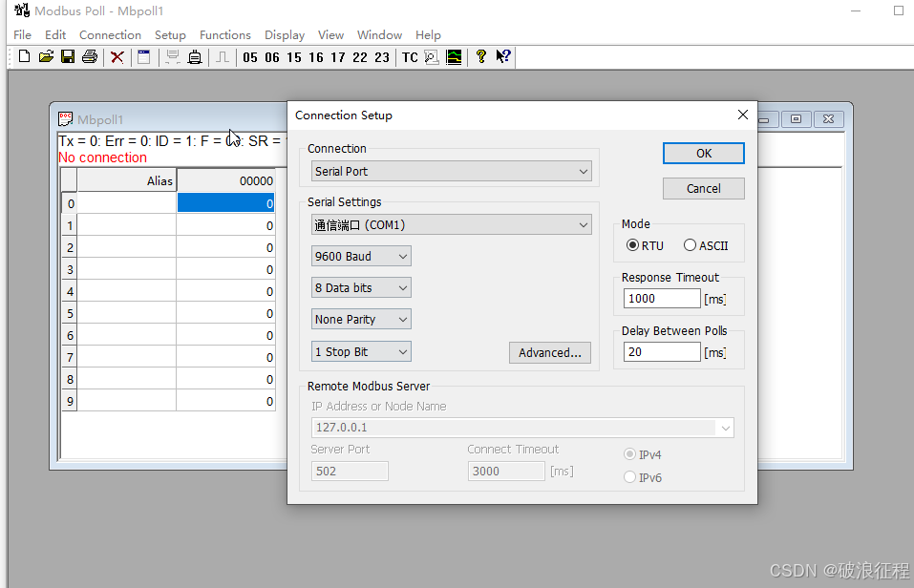Select function 05 toolbar button
Image resolution: width=914 pixels, height=588 pixels.
point(250,57)
